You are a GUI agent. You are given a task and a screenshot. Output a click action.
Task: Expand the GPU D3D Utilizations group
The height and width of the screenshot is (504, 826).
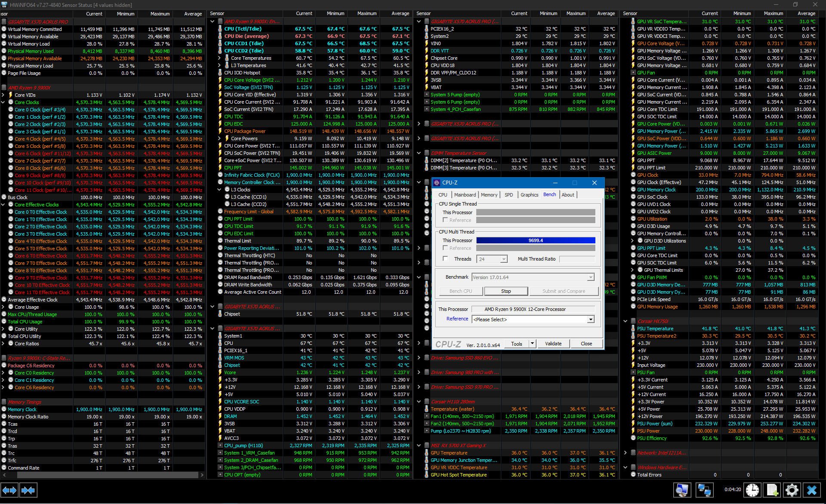coord(632,241)
